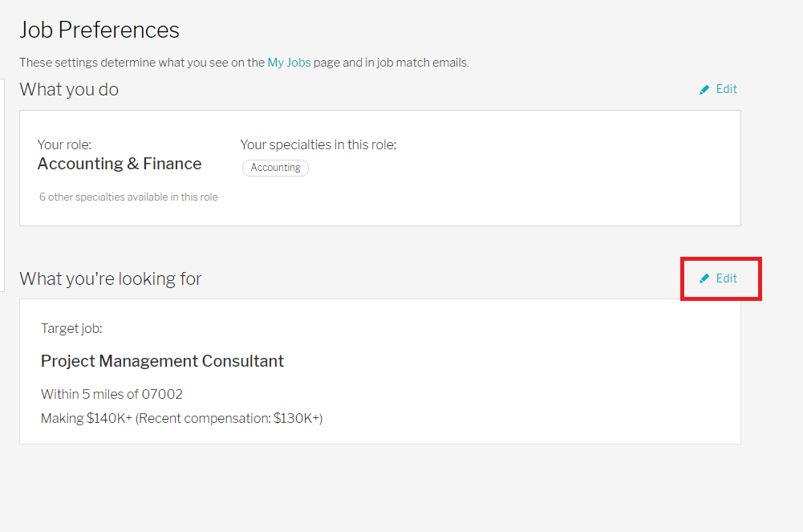
Task: Click the What you do heading
Action: [x=69, y=90]
